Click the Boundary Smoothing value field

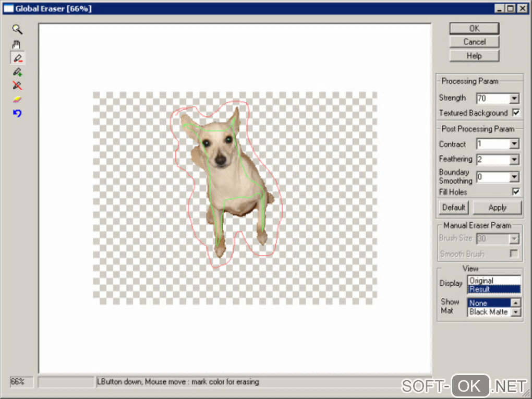(x=493, y=177)
